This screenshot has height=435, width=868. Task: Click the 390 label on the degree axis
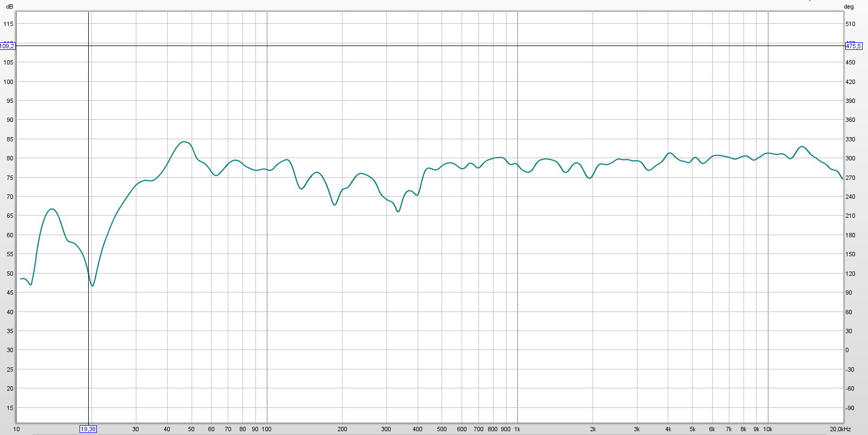[x=851, y=101]
